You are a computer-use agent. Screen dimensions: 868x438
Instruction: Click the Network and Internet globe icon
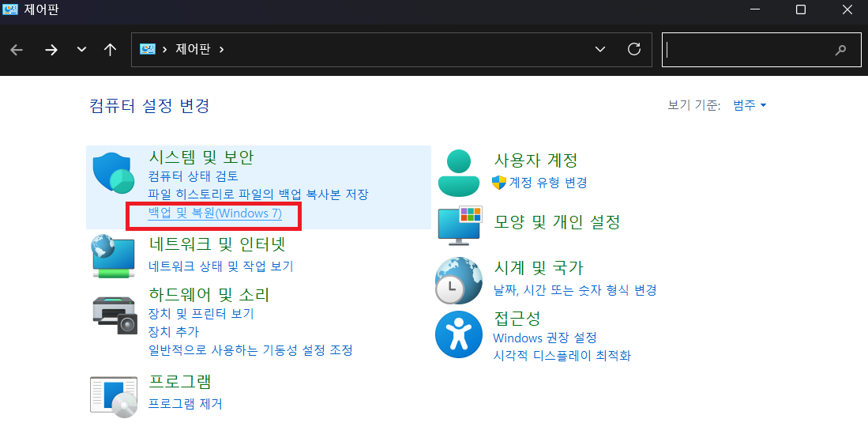click(113, 256)
